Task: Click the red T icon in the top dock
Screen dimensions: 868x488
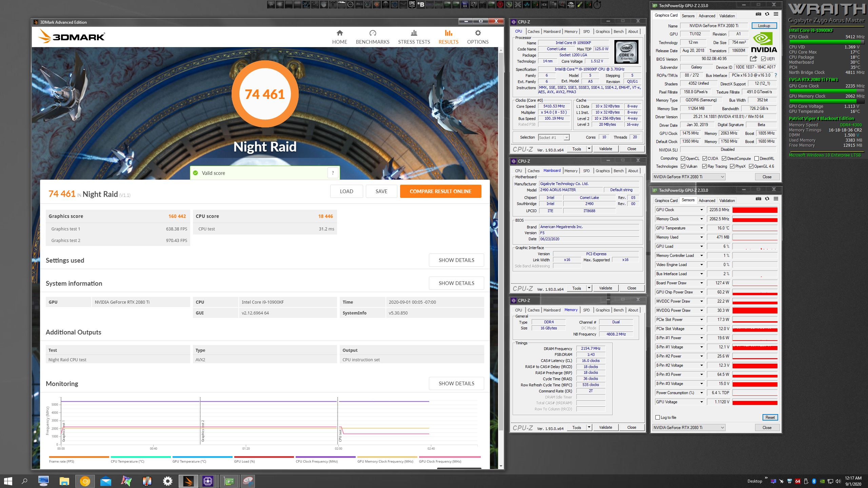Action: (x=500, y=4)
